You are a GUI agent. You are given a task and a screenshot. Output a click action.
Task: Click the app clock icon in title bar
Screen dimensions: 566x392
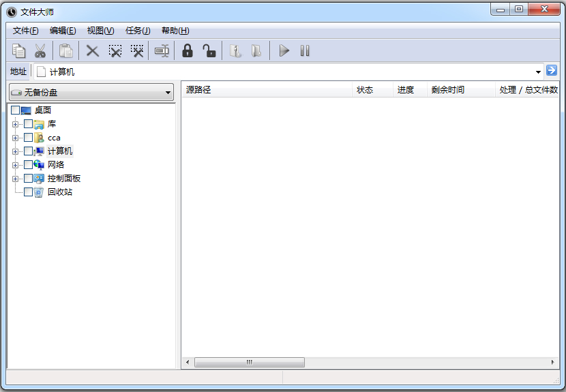pos(12,12)
